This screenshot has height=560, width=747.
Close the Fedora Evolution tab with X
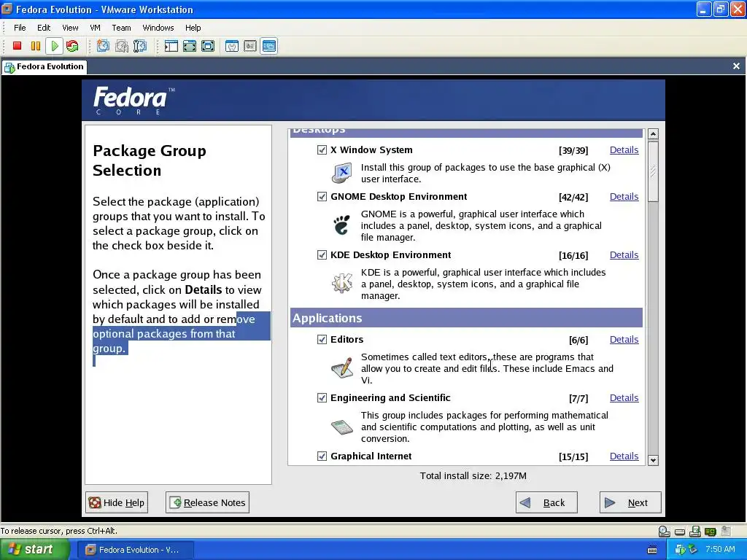pyautogui.click(x=737, y=66)
